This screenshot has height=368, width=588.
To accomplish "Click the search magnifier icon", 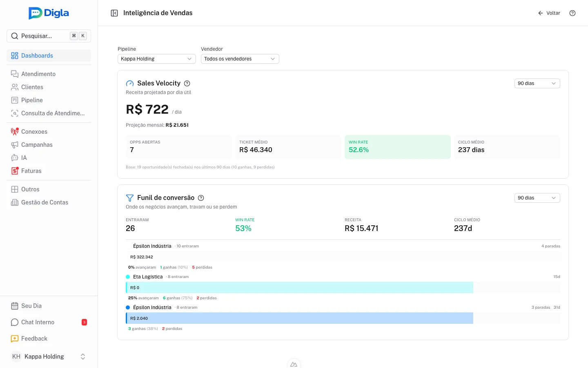I will point(15,36).
